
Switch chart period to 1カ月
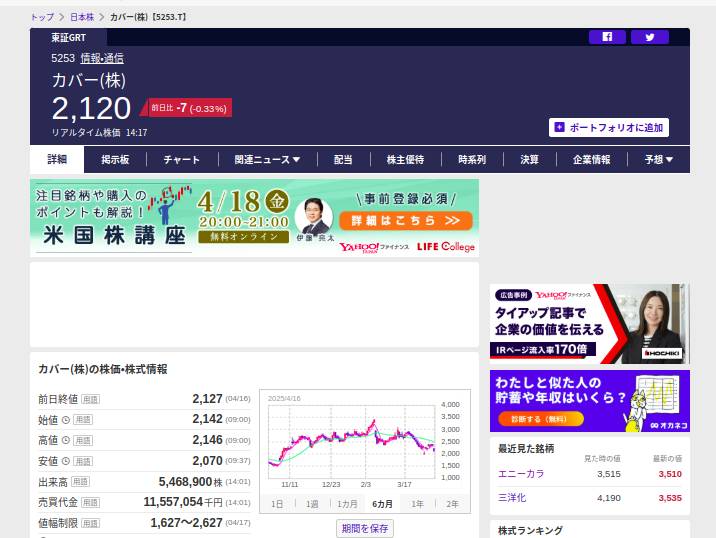(x=347, y=504)
